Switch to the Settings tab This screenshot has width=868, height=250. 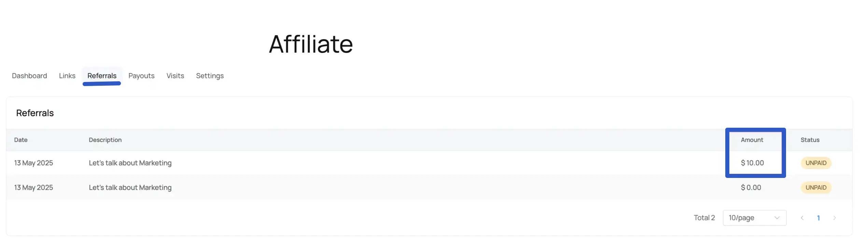coord(210,76)
